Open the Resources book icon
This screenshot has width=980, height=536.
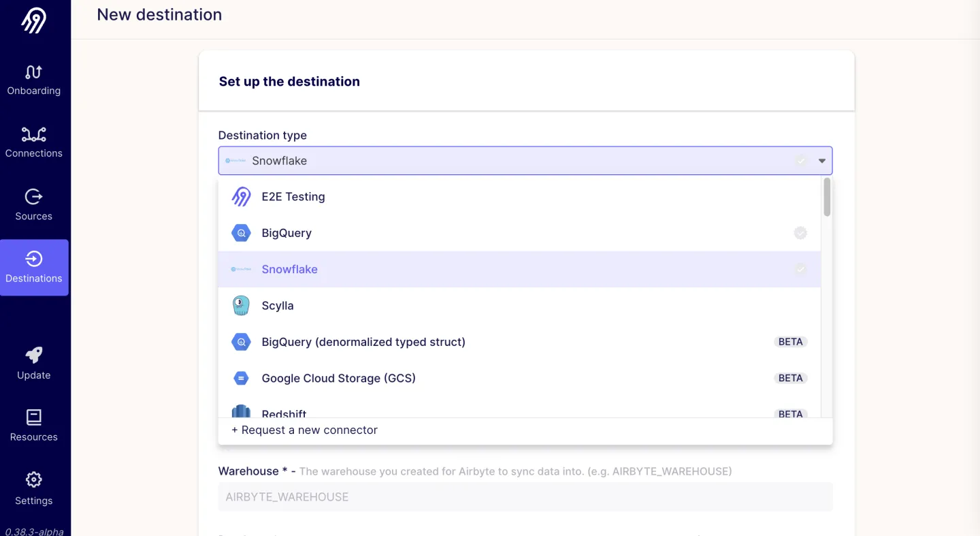tap(33, 417)
